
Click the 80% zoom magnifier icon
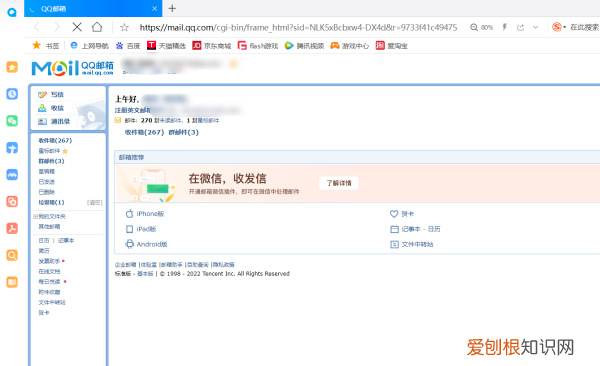click(474, 27)
